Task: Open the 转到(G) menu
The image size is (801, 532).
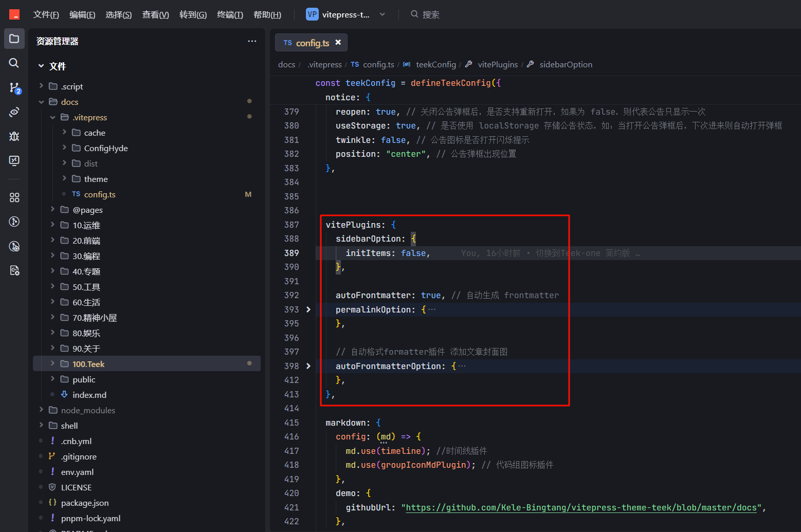Action: 193,14
